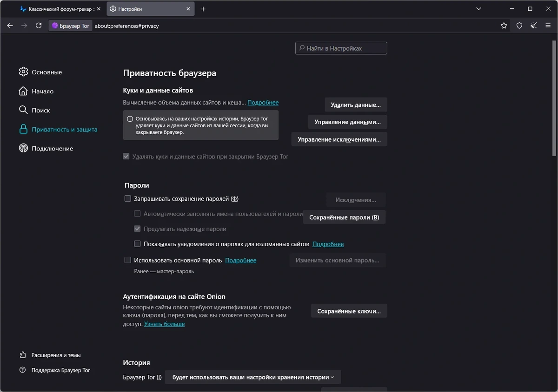Click the New Identity broom icon
Screen dimensions: 558x392
tap(534, 26)
